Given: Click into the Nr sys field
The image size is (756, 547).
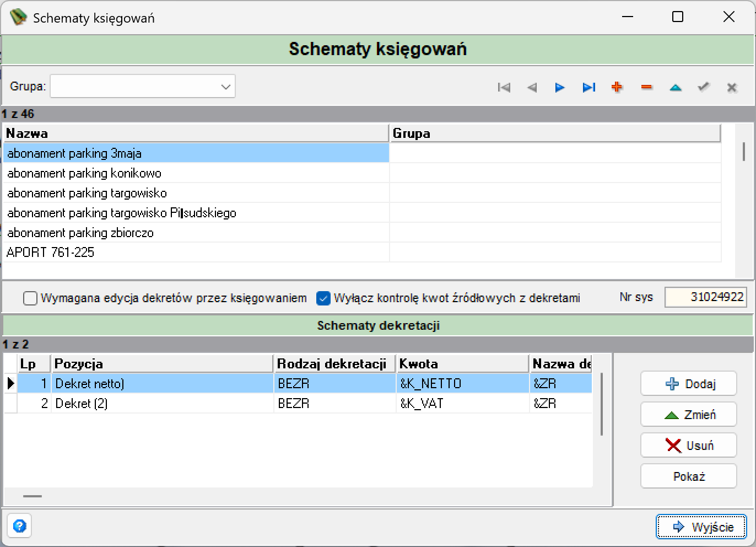Looking at the screenshot, I should click(x=706, y=297).
